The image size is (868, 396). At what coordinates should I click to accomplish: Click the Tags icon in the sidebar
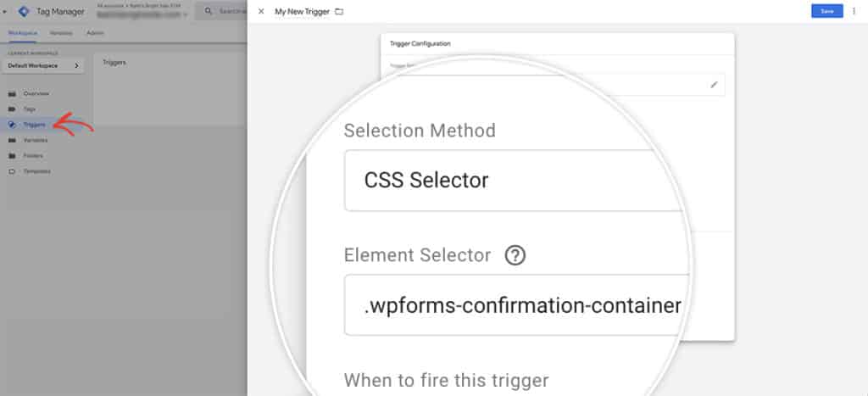tap(12, 109)
